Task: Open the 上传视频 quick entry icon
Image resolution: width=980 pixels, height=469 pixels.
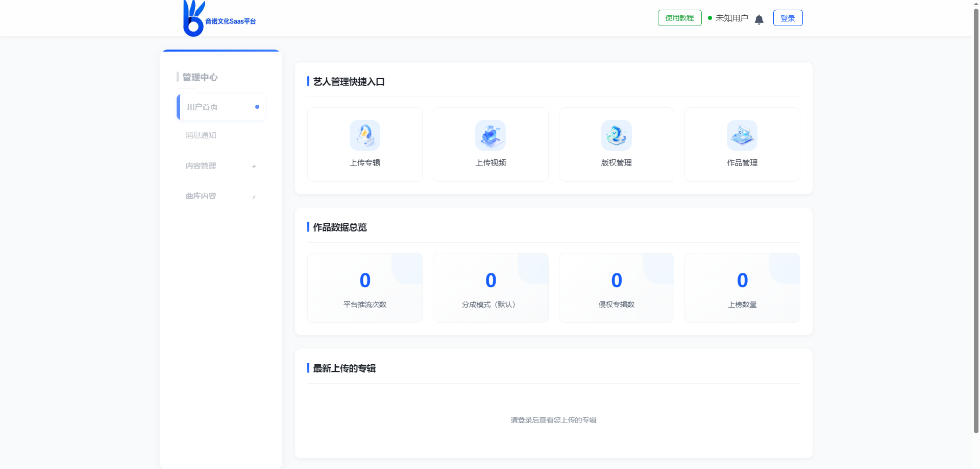Action: [490, 135]
